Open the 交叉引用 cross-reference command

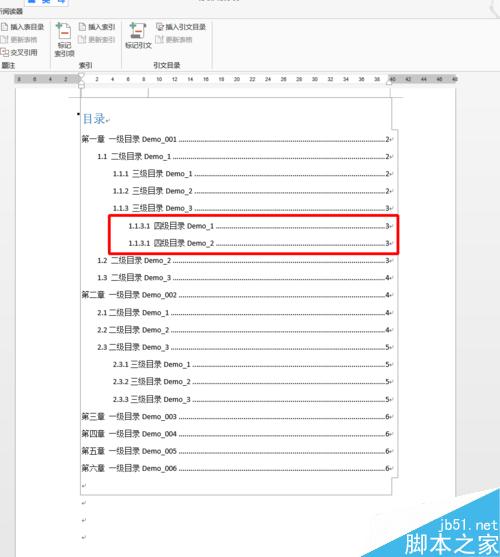point(19,53)
